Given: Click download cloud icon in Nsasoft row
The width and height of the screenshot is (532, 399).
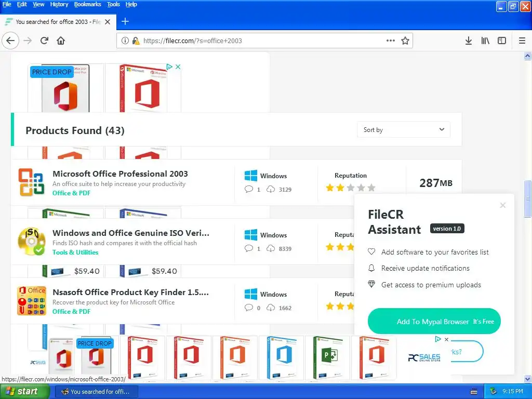Looking at the screenshot, I should pyautogui.click(x=270, y=308).
